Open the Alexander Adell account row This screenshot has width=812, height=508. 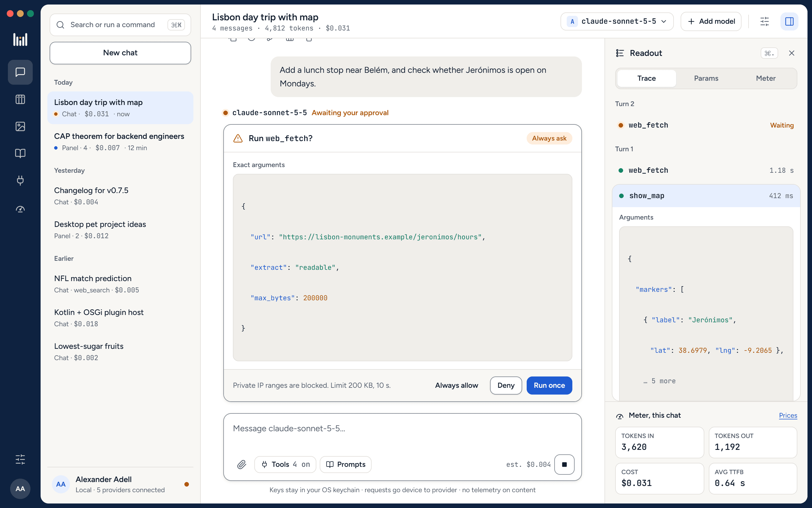(x=120, y=484)
